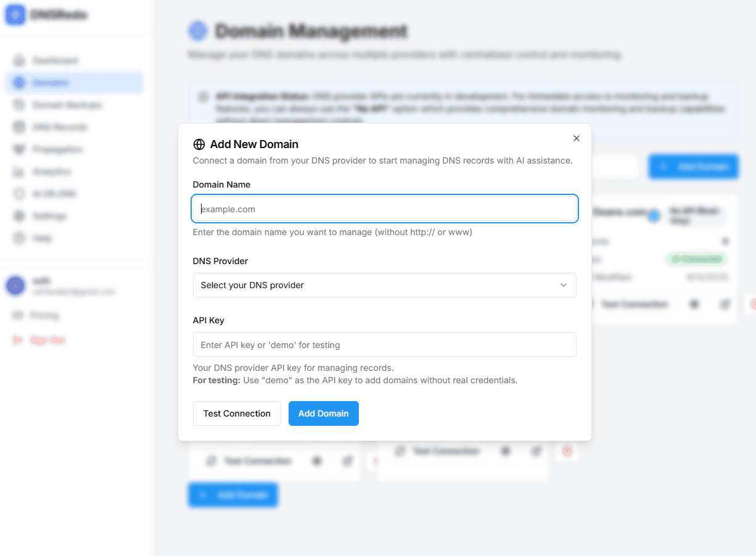The height and width of the screenshot is (556, 756).
Task: Open Settings in the blurred sidebar
Action: point(74,216)
